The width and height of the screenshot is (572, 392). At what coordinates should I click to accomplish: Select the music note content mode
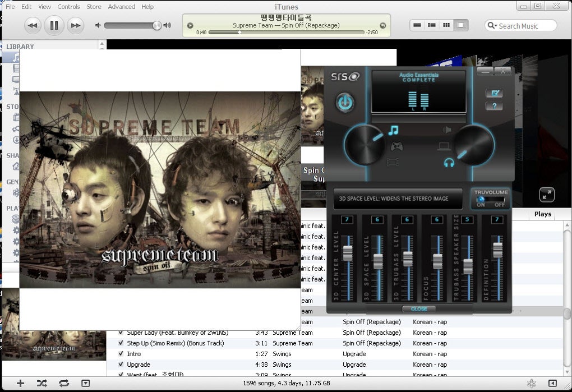pos(393,130)
